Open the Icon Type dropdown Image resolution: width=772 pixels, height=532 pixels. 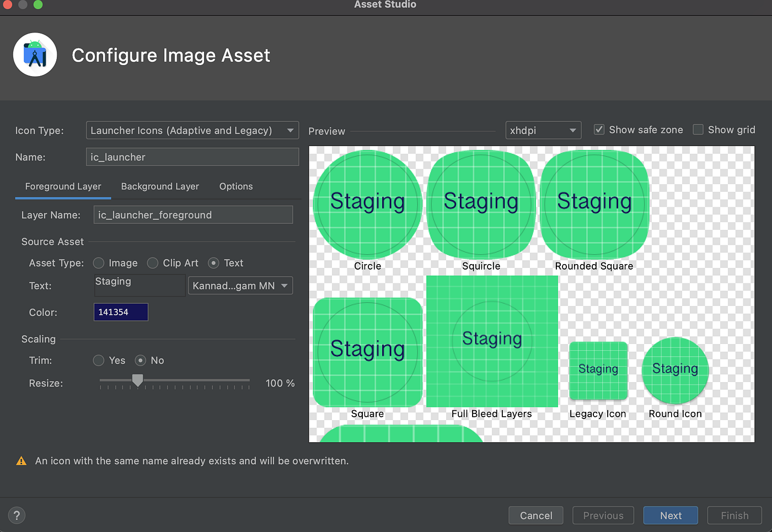(x=192, y=130)
